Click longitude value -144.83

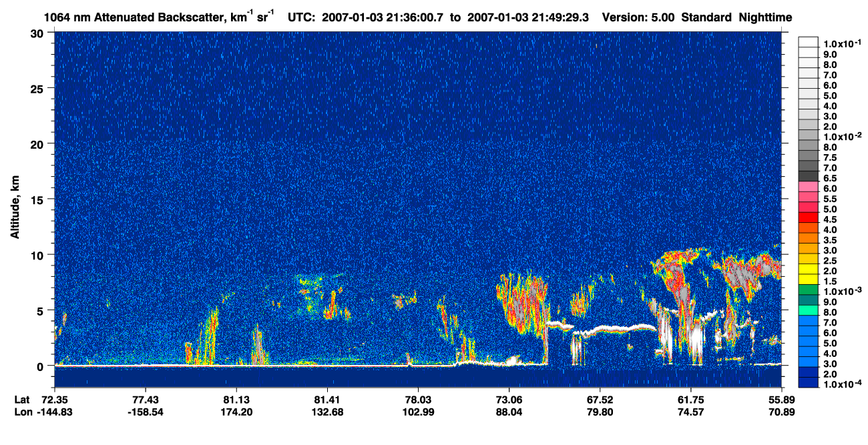pyautogui.click(x=54, y=412)
